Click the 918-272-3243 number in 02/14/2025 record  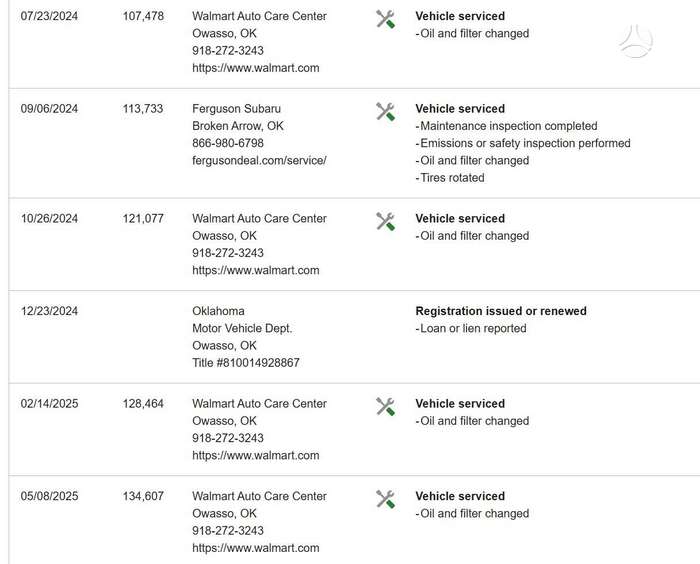tap(228, 438)
